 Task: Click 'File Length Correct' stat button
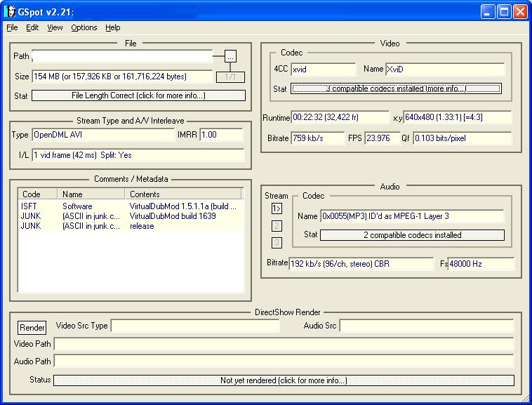[x=138, y=95]
